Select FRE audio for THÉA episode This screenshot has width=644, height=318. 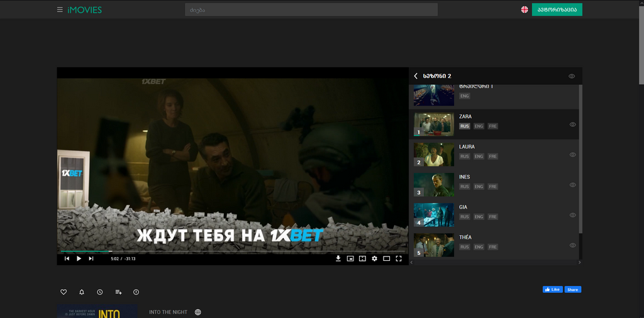493,247
